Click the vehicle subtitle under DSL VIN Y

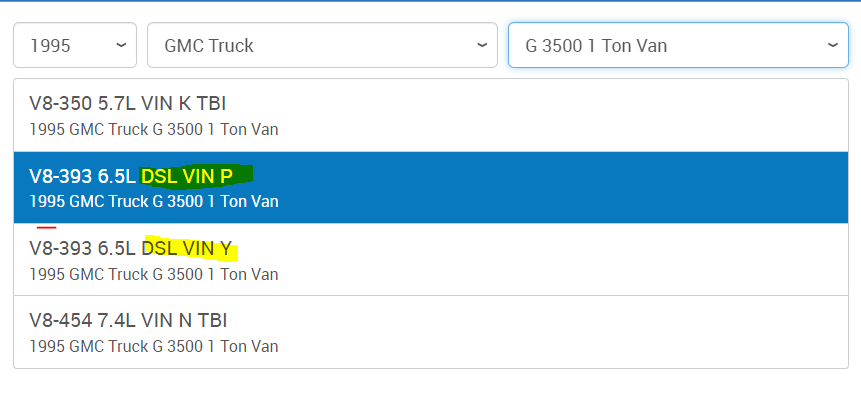[153, 273]
